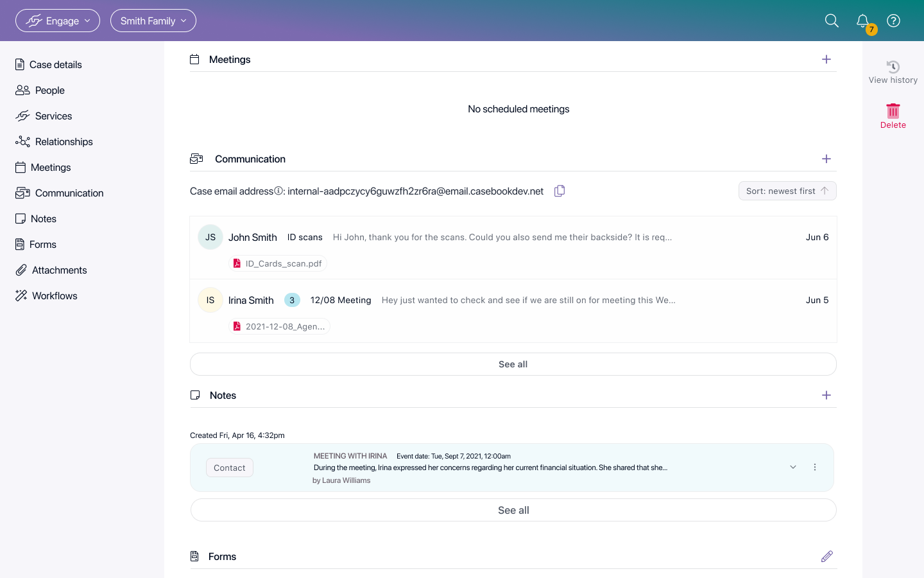Expand the Engage app dropdown
The width and height of the screenshot is (924, 578).
[58, 21]
